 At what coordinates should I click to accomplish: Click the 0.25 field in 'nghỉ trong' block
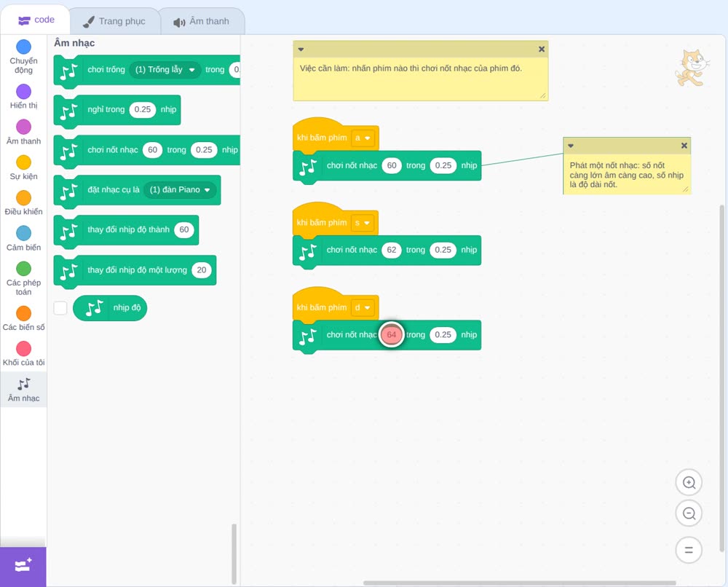pos(143,109)
